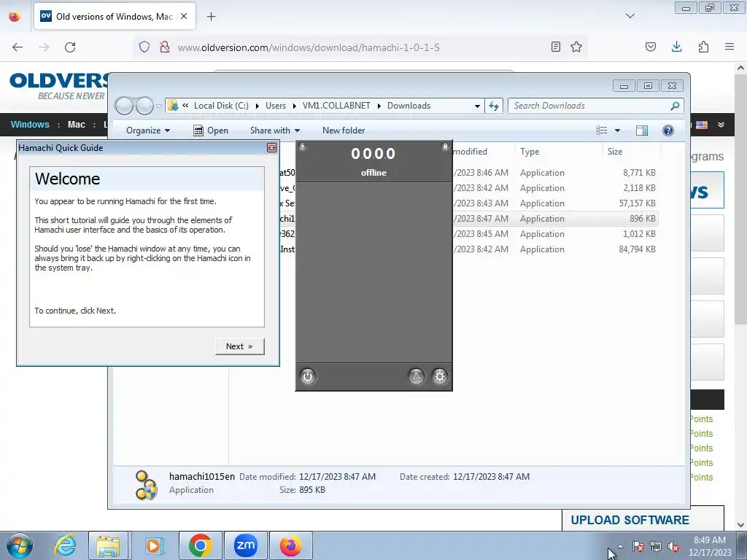This screenshot has width=747, height=560.
Task: Click the tracking protection shield icon
Action: tap(144, 47)
